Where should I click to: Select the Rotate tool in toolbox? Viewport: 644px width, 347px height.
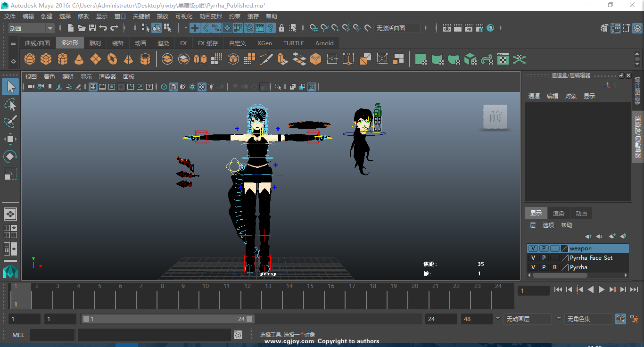[x=10, y=157]
